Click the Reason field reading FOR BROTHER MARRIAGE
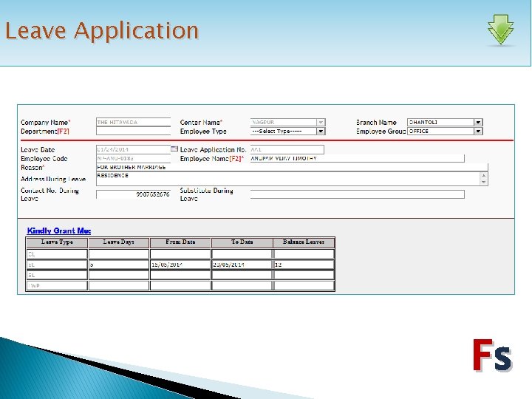The image size is (532, 399). tap(292, 167)
